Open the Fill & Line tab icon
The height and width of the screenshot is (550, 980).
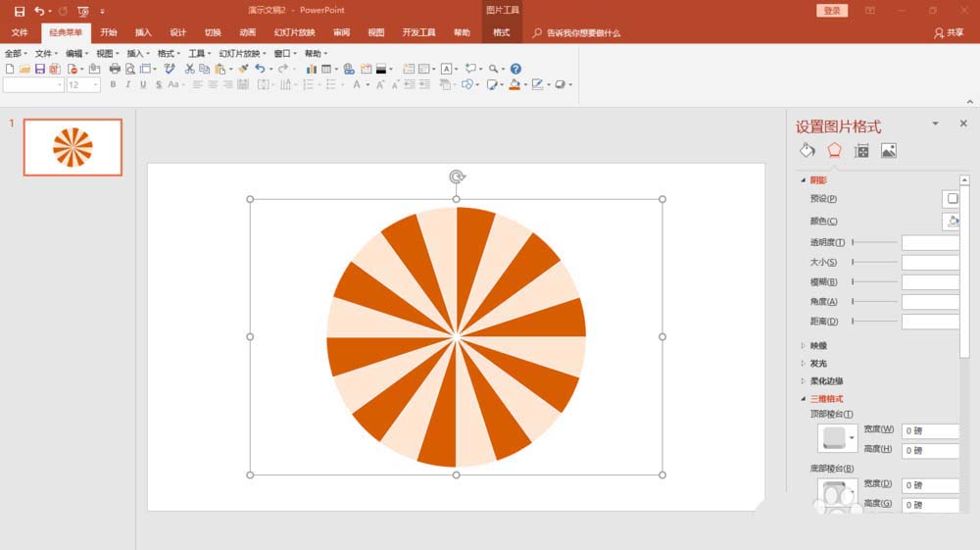pyautogui.click(x=808, y=151)
